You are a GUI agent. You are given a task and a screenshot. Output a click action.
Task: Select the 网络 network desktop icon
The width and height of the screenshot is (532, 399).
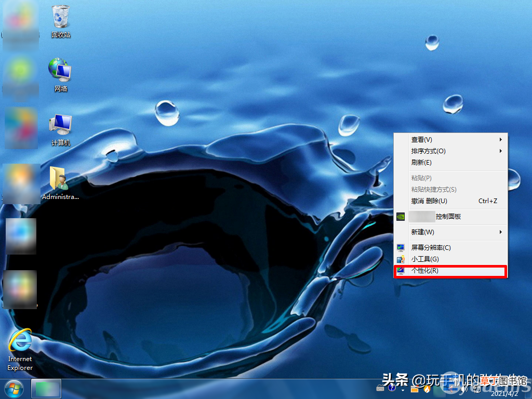60,75
